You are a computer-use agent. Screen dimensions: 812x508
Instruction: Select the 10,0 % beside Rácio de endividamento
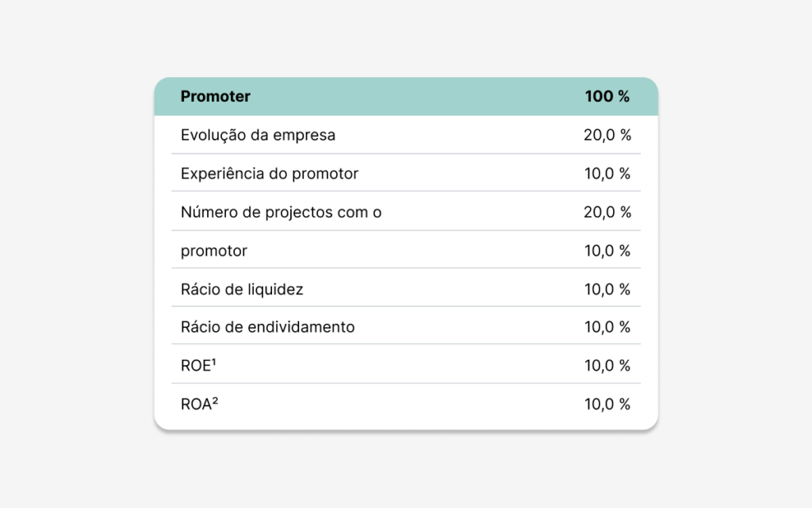607,327
